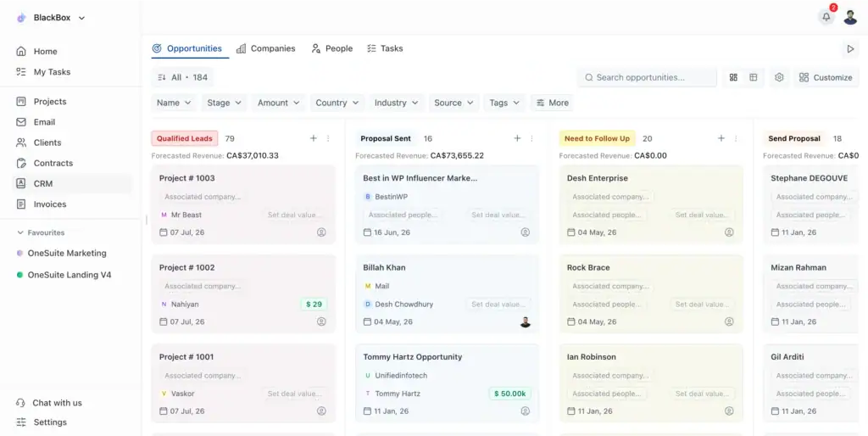868x436 pixels.
Task: Assign a user on the Rock Brace card
Action: point(729,321)
